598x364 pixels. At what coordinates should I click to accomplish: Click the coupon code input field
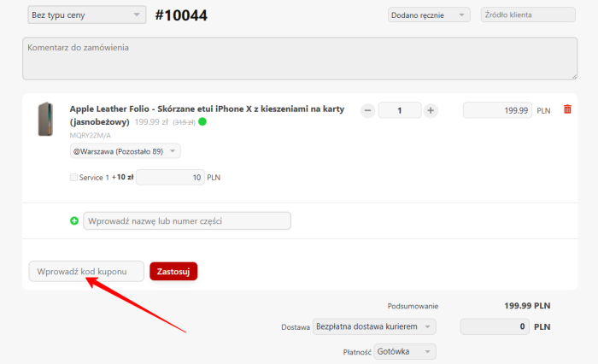[86, 271]
